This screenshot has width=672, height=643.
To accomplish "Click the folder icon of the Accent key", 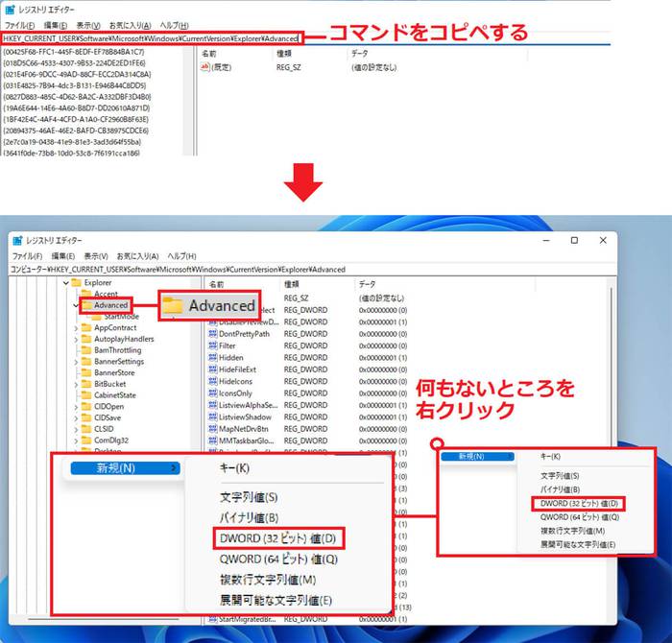I will (x=86, y=294).
